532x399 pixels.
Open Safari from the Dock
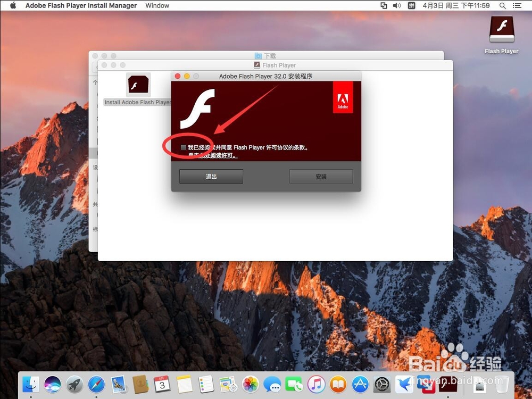click(x=97, y=385)
